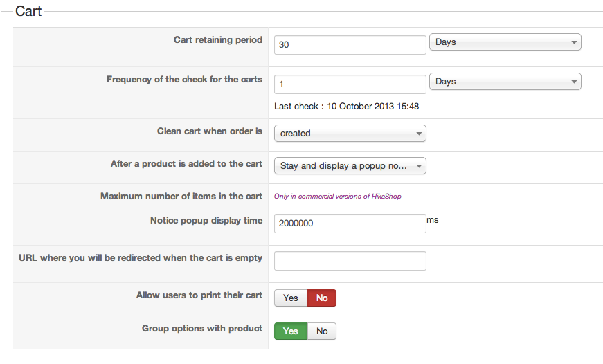The height and width of the screenshot is (364, 603).
Task: Focus the Notice popup display time field
Action: click(x=350, y=224)
